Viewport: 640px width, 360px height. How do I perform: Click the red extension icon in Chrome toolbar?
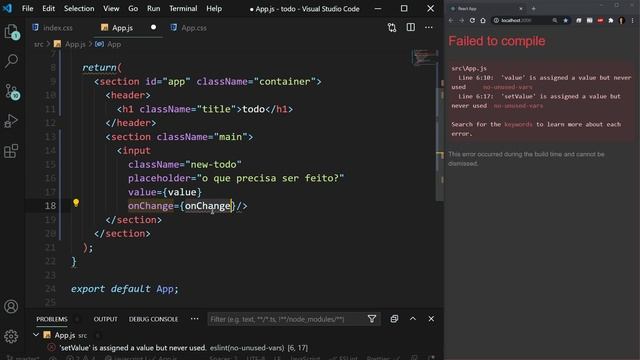[x=600, y=20]
